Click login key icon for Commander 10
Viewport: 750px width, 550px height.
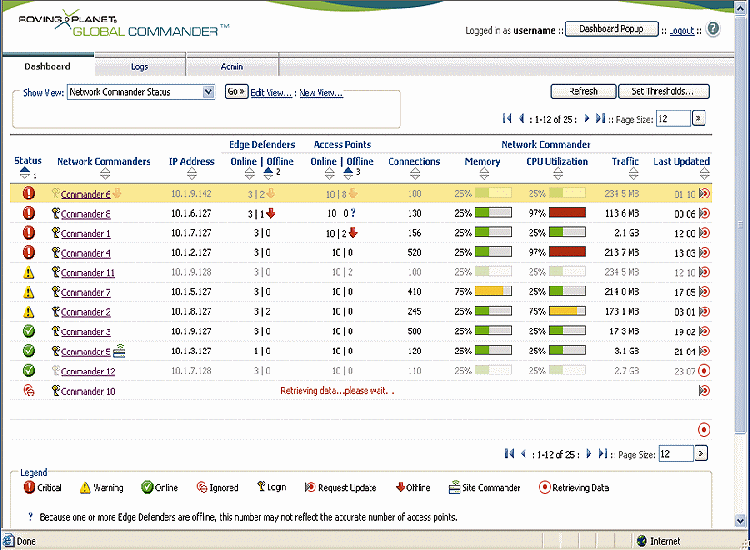pyautogui.click(x=56, y=391)
